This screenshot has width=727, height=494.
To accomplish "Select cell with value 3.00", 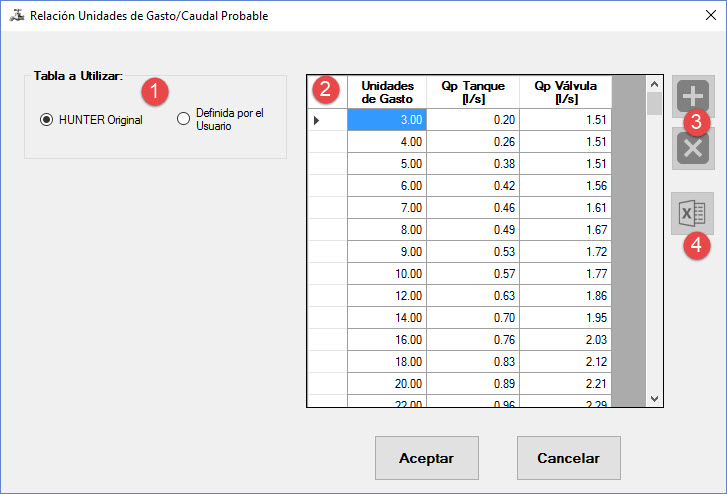I will pos(387,120).
